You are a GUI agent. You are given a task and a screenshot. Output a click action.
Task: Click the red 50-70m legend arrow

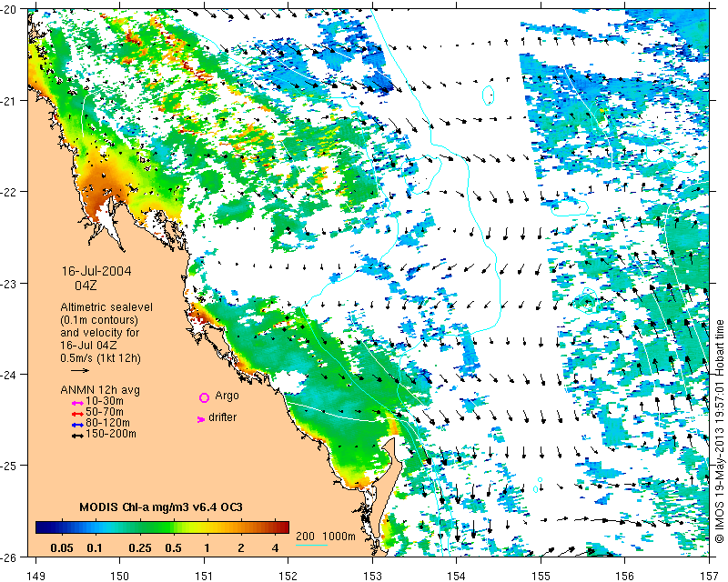click(x=77, y=414)
